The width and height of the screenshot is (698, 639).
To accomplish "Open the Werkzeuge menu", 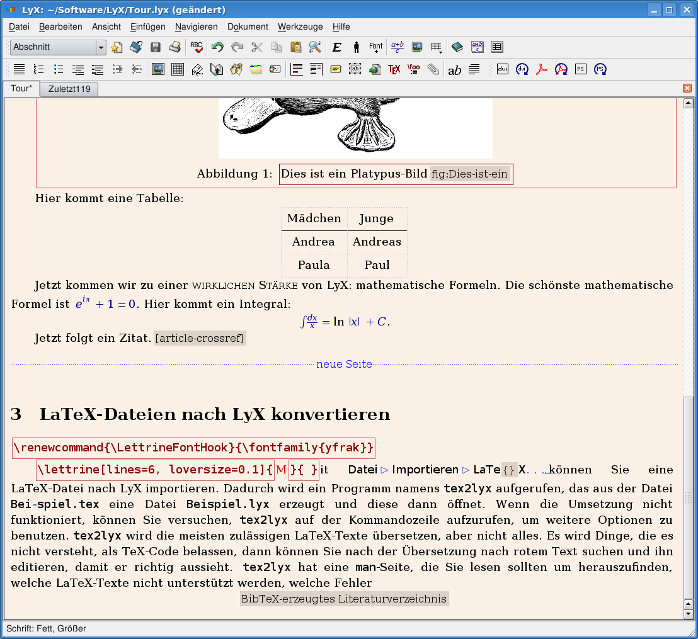I will coord(300,27).
